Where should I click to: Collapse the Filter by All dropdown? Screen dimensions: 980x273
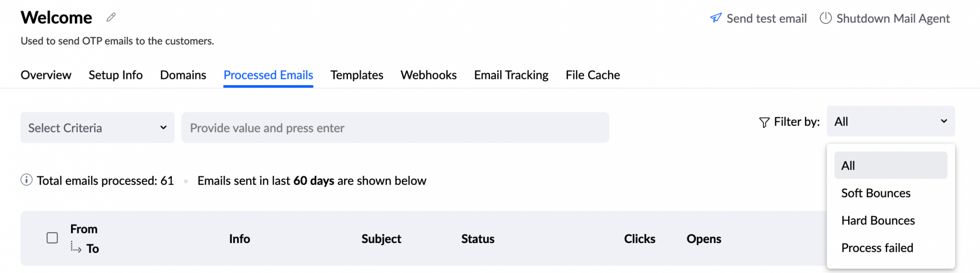[891, 121]
